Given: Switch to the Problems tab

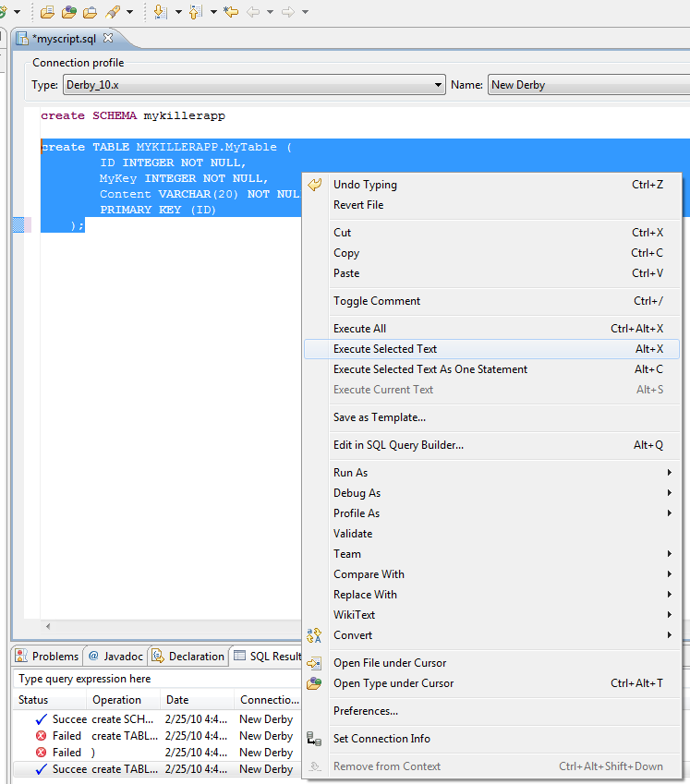Looking at the screenshot, I should click(48, 657).
